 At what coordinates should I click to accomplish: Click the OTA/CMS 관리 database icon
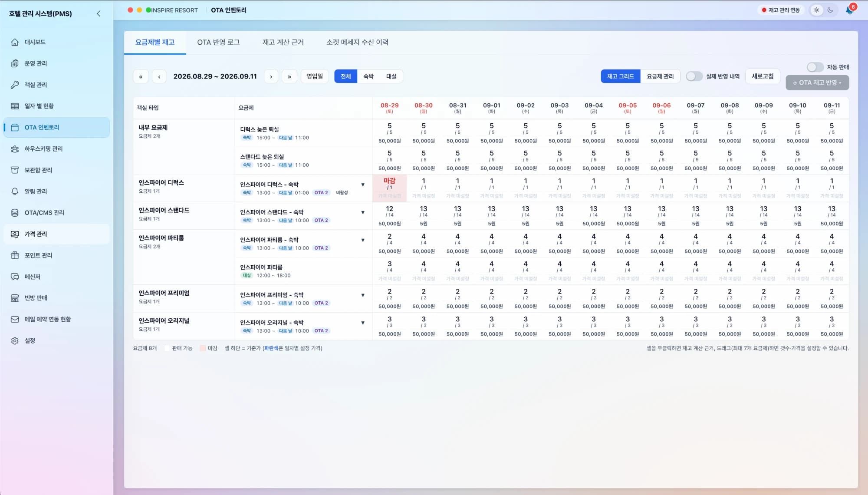pos(15,212)
